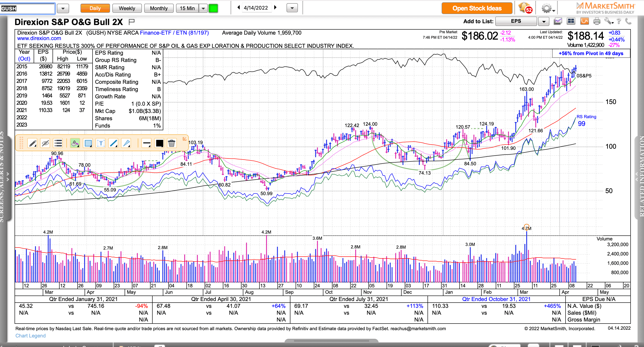Open the line thickness picker
Image resolution: width=644 pixels, height=347 pixels.
click(146, 143)
